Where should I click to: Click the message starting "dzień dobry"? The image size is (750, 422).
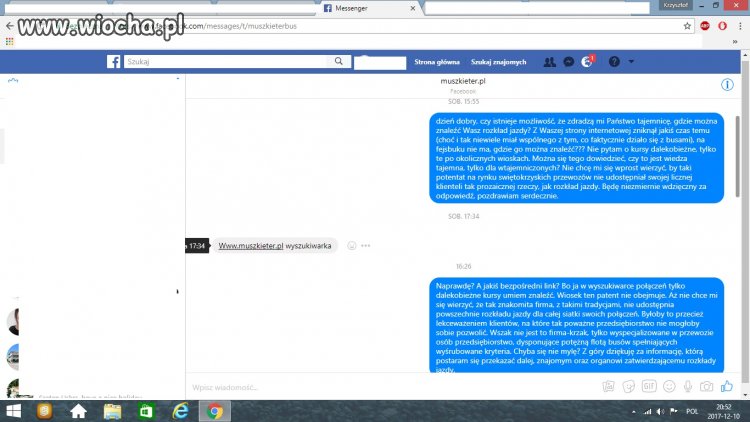coord(576,158)
